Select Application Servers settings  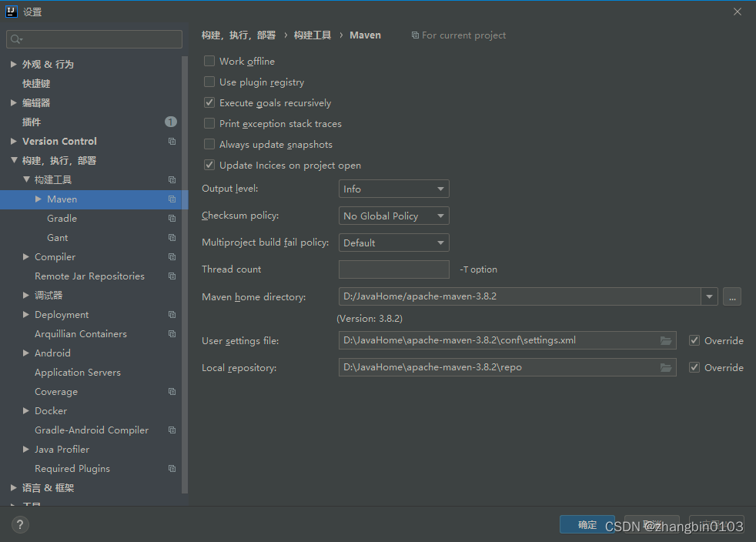tap(78, 373)
